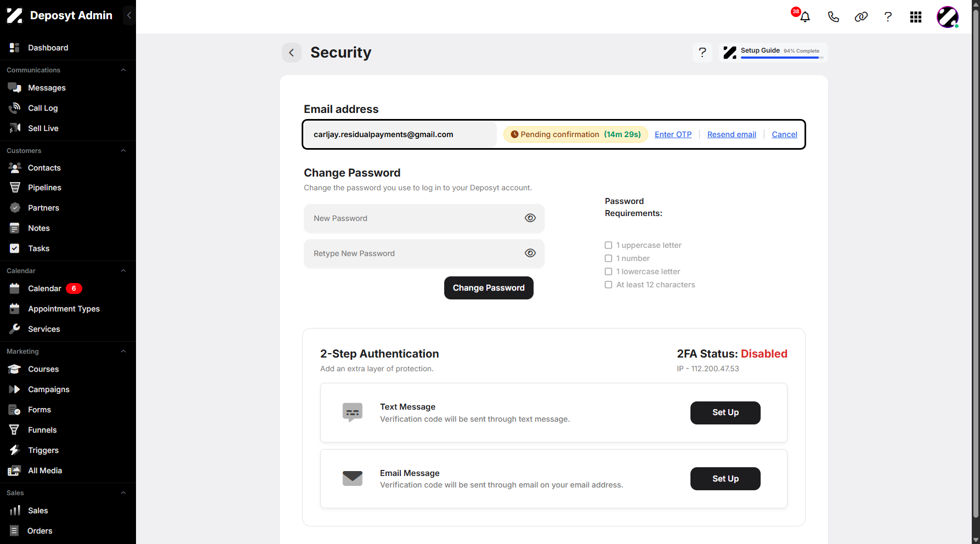980x544 pixels.
Task: Collapse the Customers section
Action: point(123,151)
